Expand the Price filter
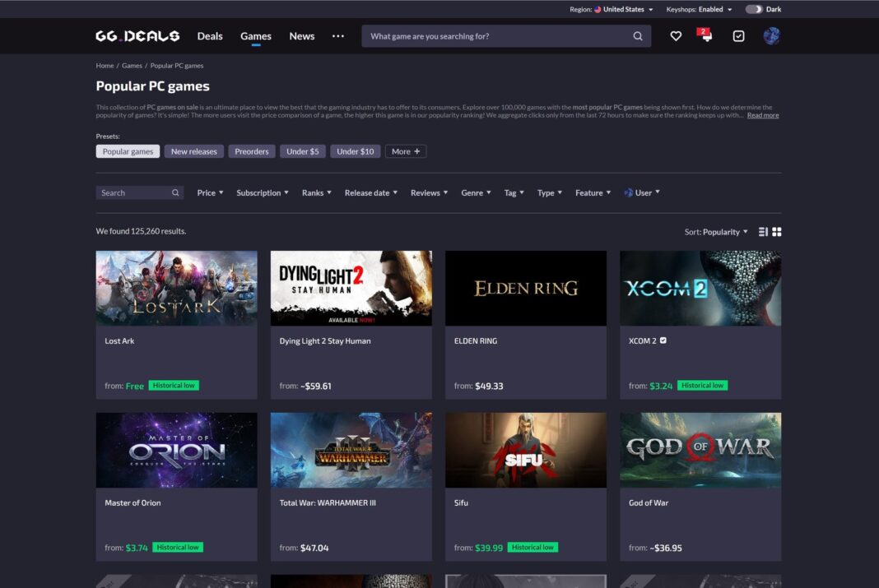Viewport: 879px width, 588px height. coord(210,192)
